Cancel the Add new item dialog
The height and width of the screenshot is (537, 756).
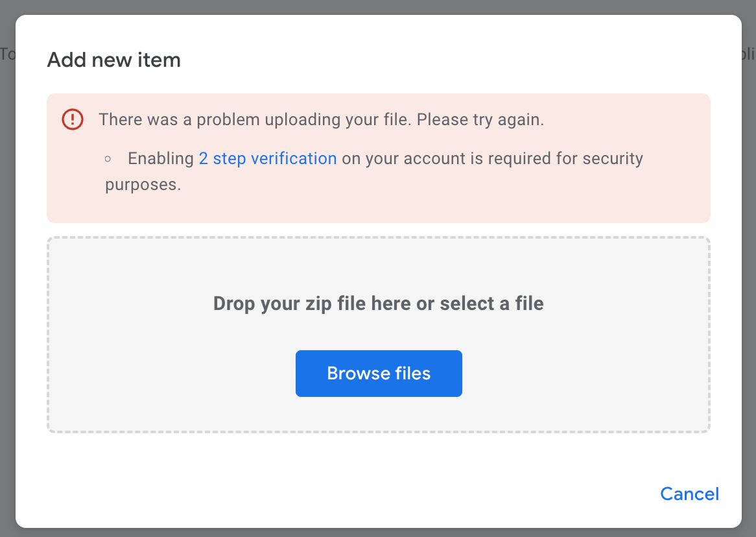pyautogui.click(x=689, y=494)
